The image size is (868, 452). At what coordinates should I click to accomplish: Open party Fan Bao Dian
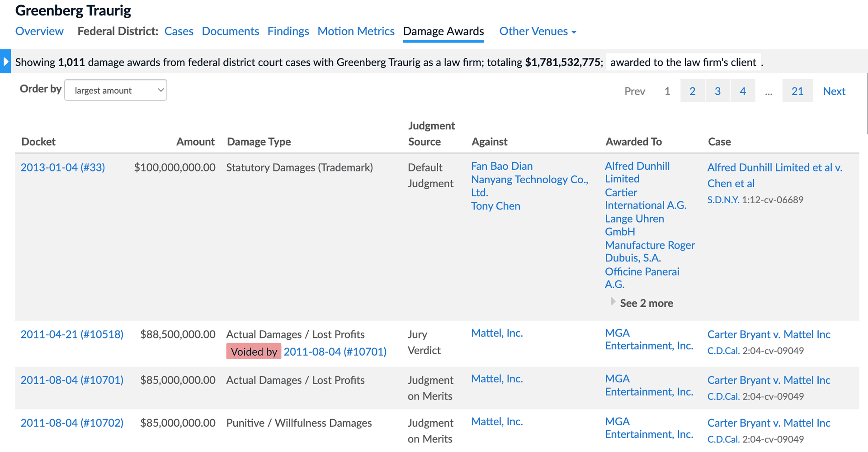click(502, 166)
